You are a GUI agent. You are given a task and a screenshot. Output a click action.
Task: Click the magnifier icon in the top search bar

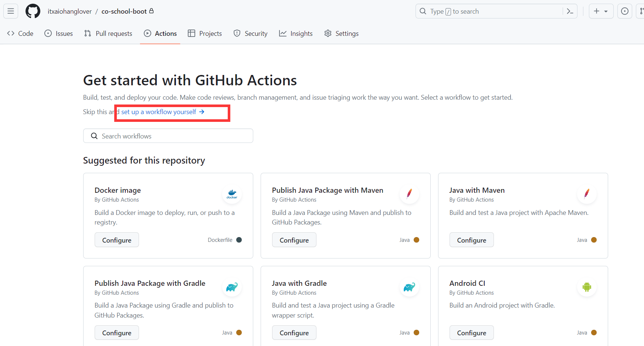pos(423,11)
